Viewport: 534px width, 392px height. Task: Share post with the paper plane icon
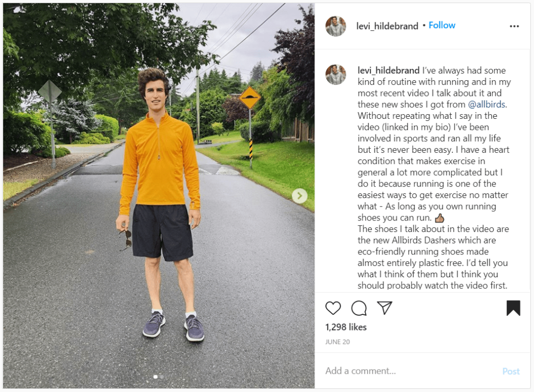pos(385,308)
